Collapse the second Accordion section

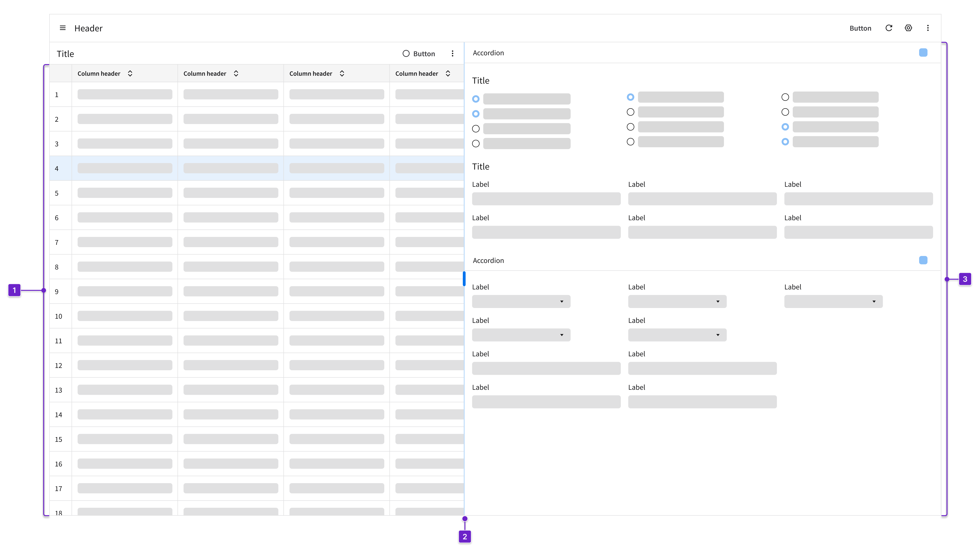pos(923,260)
